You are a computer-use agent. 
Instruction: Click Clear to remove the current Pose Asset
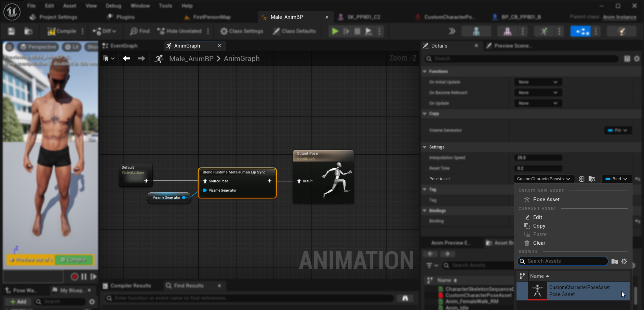tap(539, 243)
